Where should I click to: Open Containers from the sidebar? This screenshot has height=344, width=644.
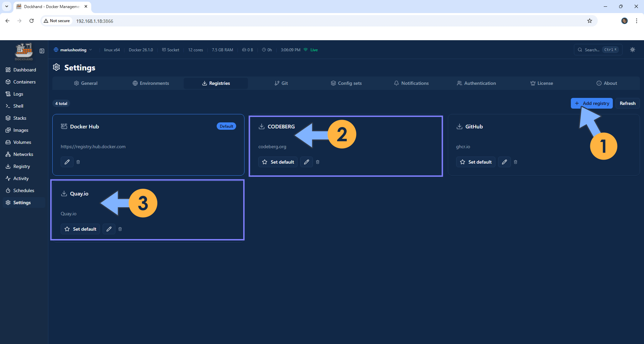coord(24,81)
